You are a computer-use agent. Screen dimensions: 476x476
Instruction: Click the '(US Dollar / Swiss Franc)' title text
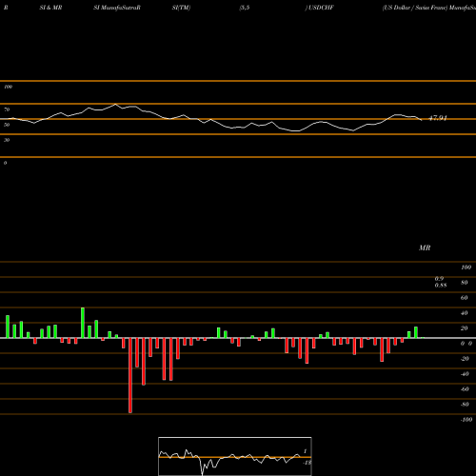coord(415,8)
